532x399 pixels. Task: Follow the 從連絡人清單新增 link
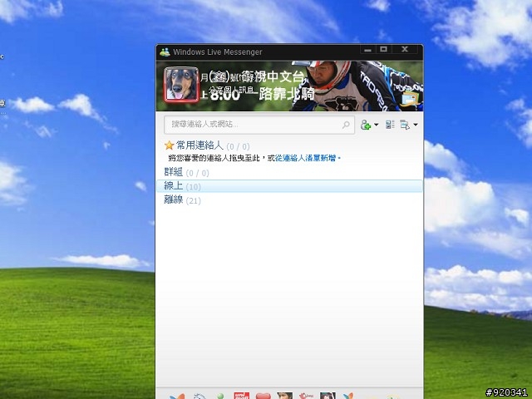point(307,158)
